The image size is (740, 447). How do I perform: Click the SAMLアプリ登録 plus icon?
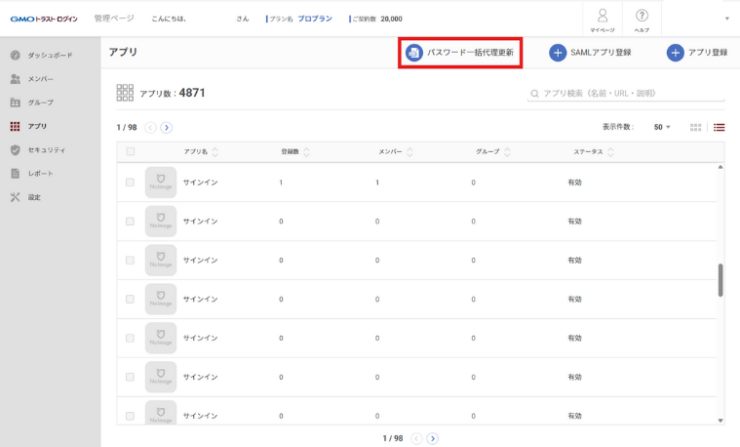[x=557, y=53]
